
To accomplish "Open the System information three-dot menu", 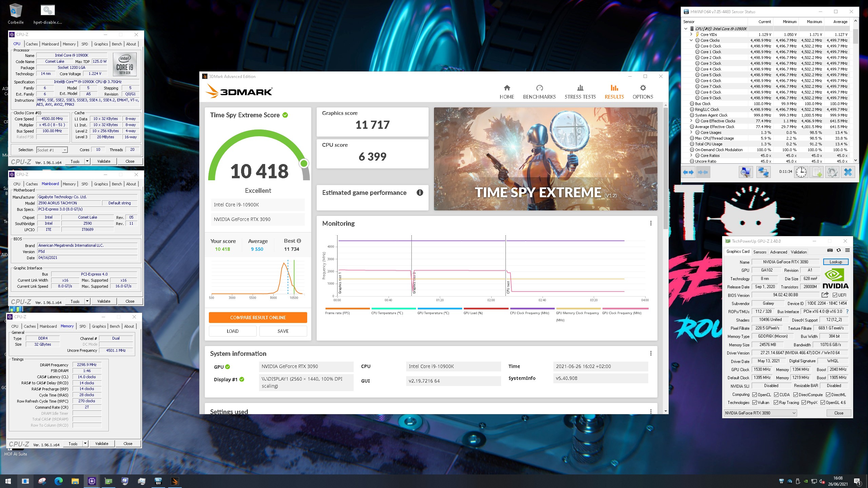I will (x=651, y=353).
